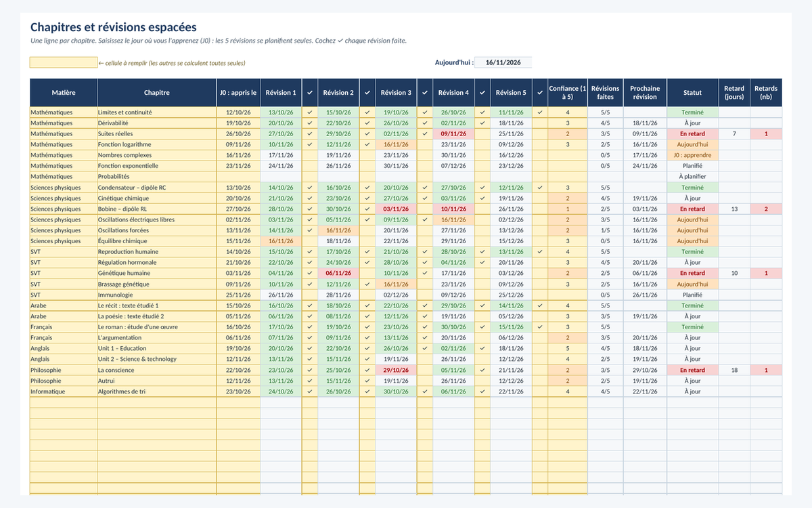The width and height of the screenshot is (812, 508).
Task: Uncheck Révision 5 for Limites et continuité
Action: click(540, 112)
